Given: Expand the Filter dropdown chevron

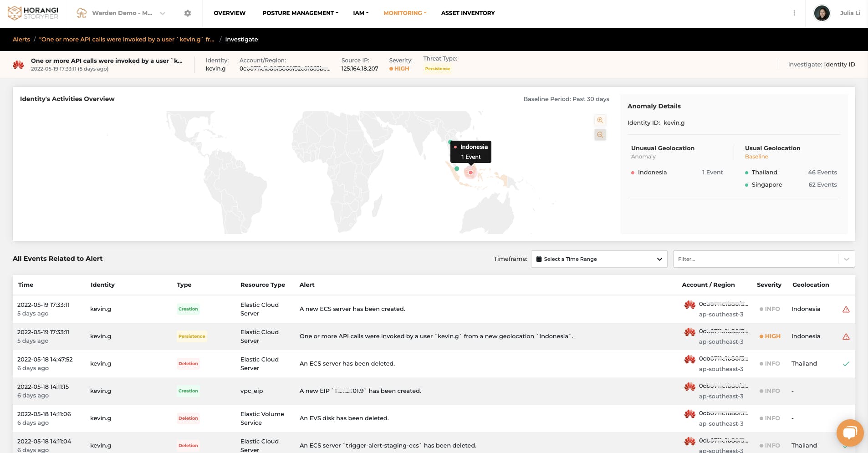Looking at the screenshot, I should tap(847, 259).
